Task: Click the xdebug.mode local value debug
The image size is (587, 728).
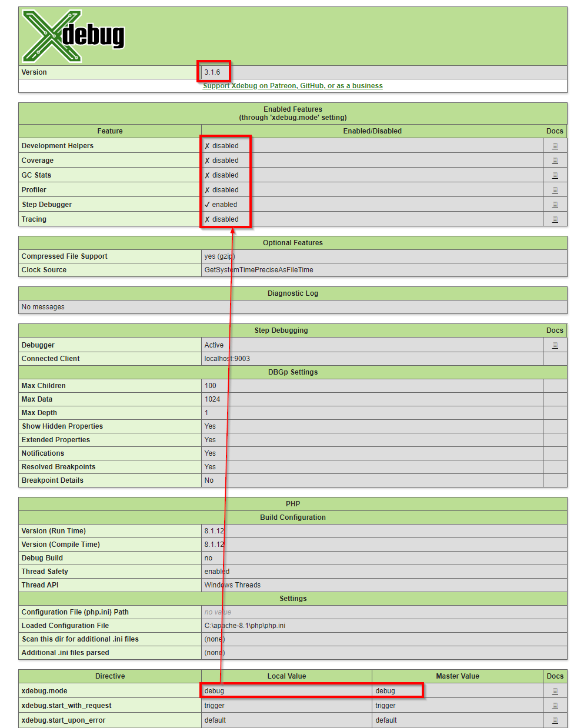Action: tap(215, 691)
